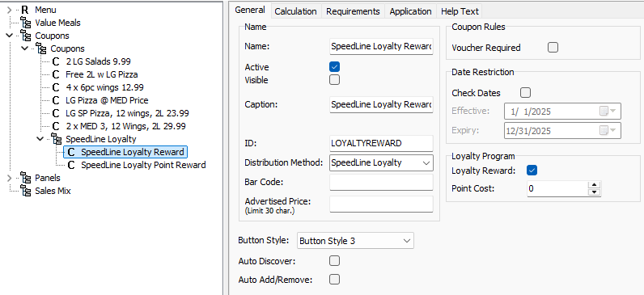Click the C icon for 4 x 6pc wings 12.99

(57, 88)
